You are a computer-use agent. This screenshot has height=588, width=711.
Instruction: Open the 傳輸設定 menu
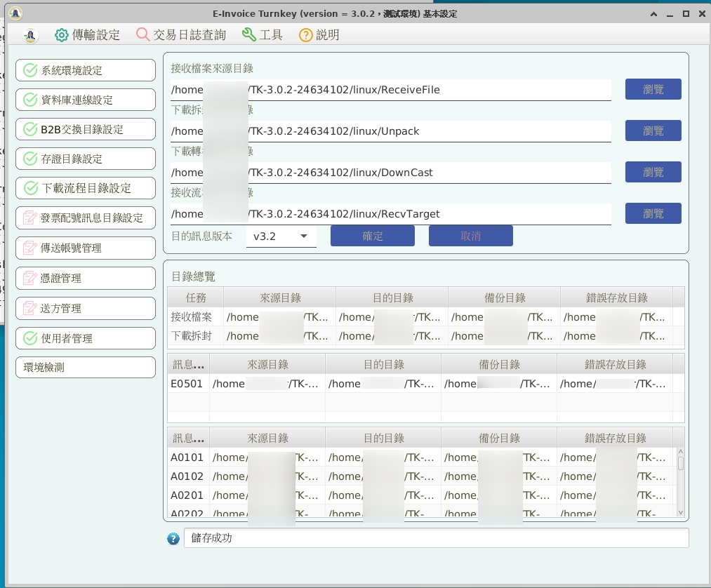(88, 35)
